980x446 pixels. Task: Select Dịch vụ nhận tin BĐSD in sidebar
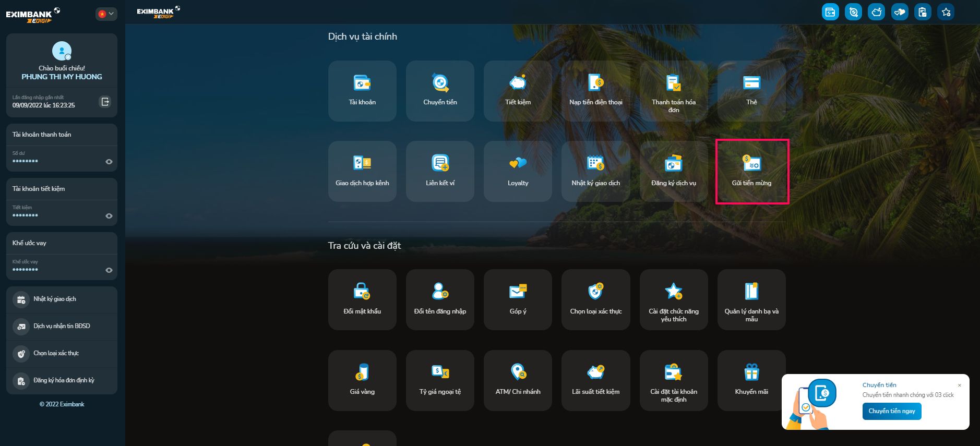pos(62,327)
